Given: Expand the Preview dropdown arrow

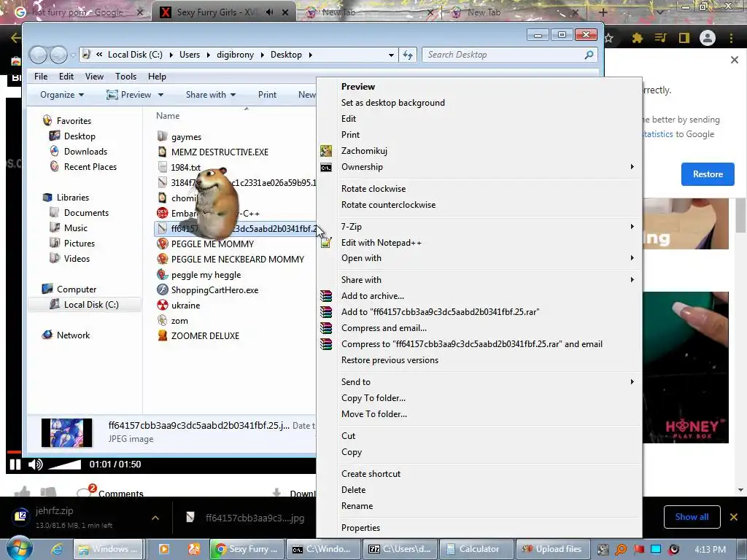Looking at the screenshot, I should pos(161,95).
